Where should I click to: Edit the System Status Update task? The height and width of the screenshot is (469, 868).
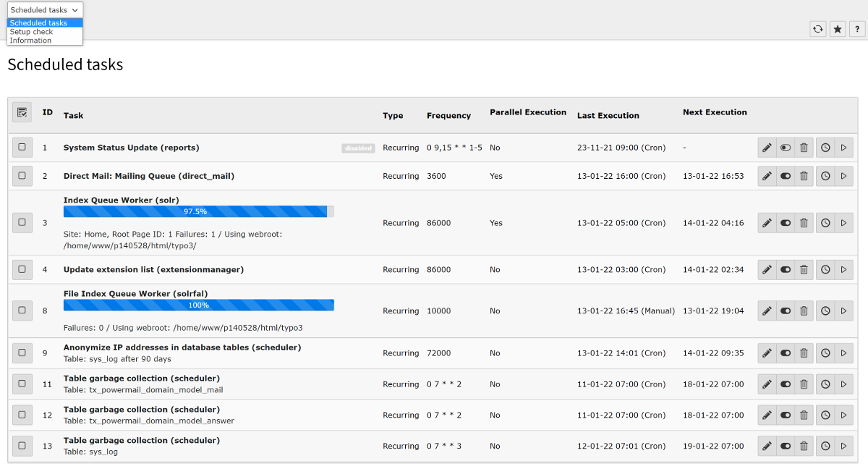coord(767,148)
